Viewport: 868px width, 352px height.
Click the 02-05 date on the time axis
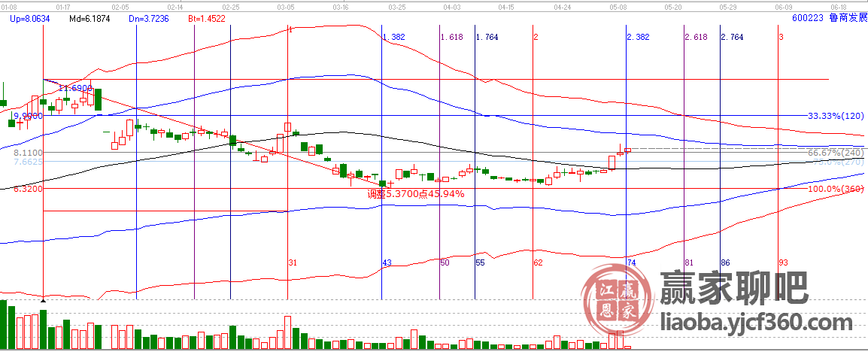click(x=120, y=8)
